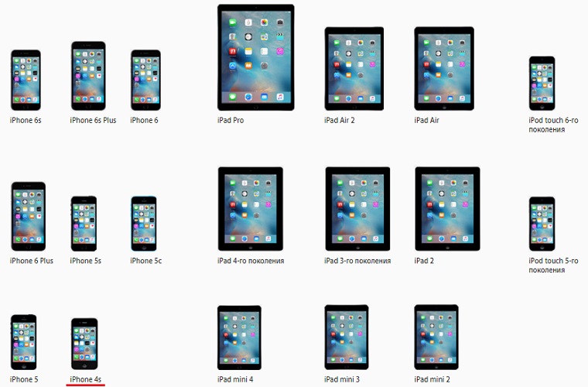588x387 pixels.
Task: Click the iPad Air device image
Action: (x=444, y=69)
